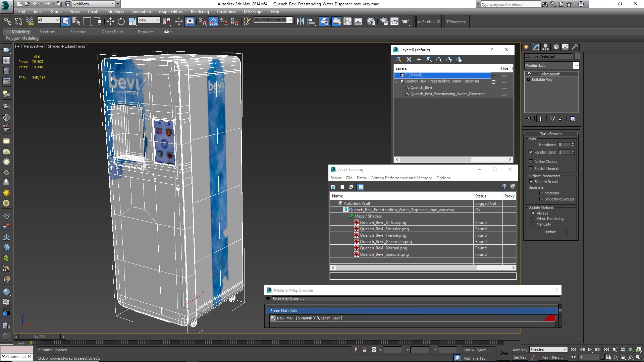Click Select by Name toolbar icon
Screen dimensions: 644x362
click(76, 22)
